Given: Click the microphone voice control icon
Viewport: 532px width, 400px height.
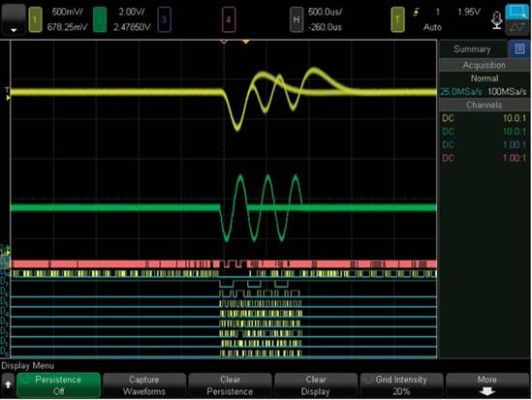Looking at the screenshot, I should click(x=497, y=20).
